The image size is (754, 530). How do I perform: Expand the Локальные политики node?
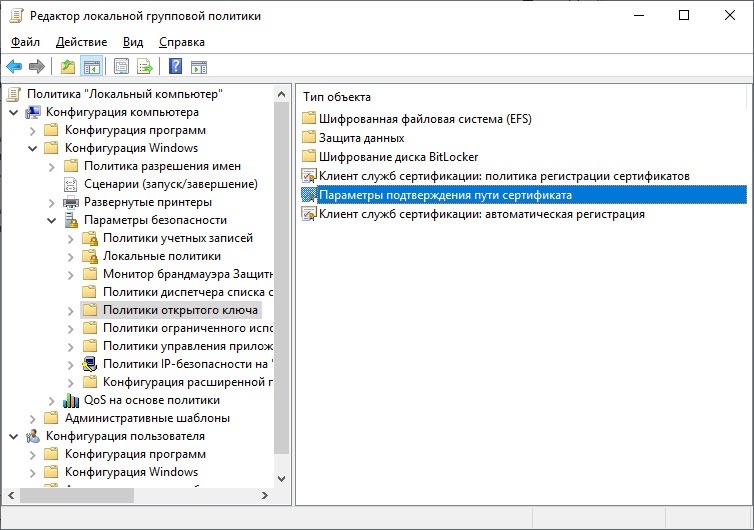(70, 256)
